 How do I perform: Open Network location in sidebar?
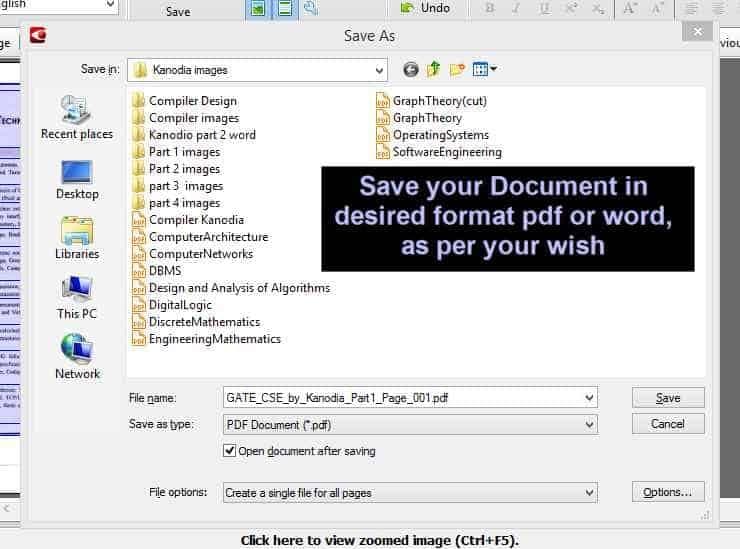coord(77,356)
